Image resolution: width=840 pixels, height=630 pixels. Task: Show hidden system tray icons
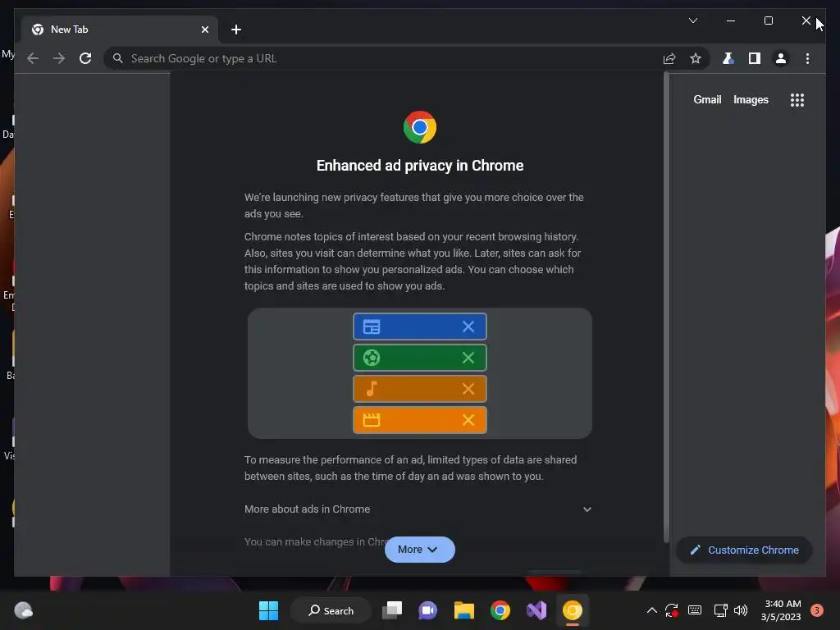pos(652,610)
